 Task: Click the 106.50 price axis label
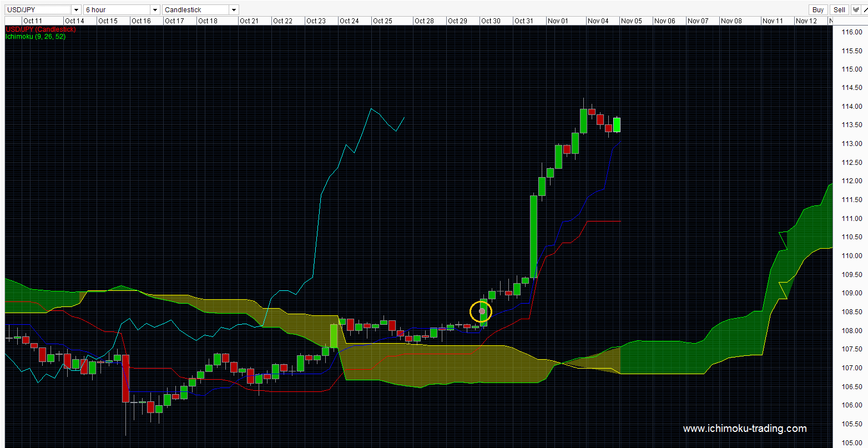coord(852,387)
